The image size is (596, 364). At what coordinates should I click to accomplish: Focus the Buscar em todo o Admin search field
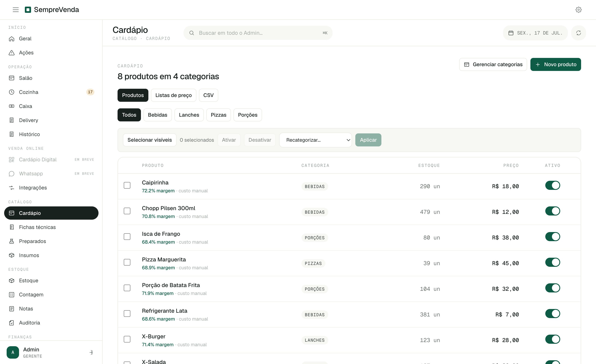258,33
